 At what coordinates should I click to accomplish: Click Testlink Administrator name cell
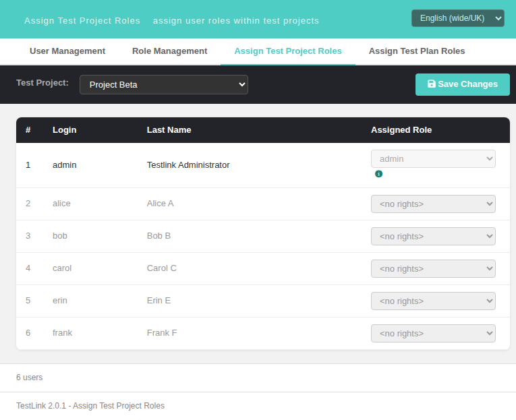tap(188, 164)
